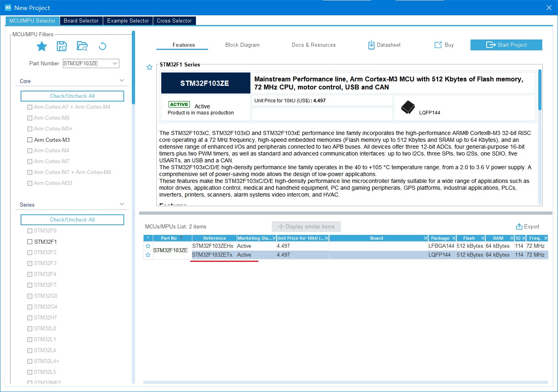
Task: Open the Docs & Resources tab
Action: click(314, 45)
